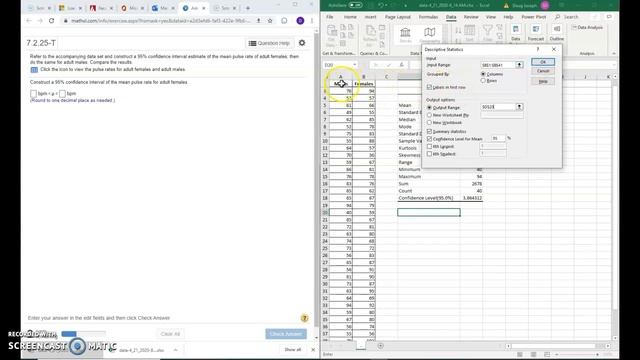Click the yellow help question mark icon
640x360 pixels.
click(x=304, y=318)
